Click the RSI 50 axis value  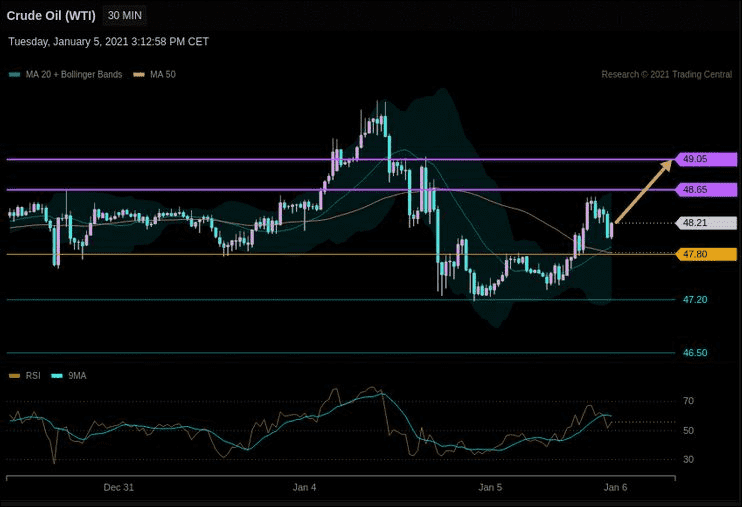689,431
